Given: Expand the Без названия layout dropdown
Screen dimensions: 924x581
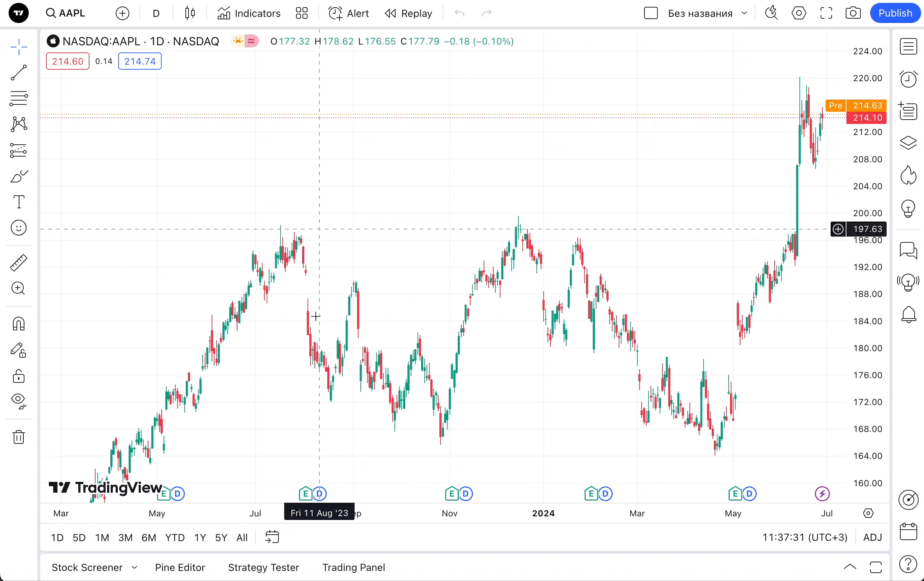Looking at the screenshot, I should pyautogui.click(x=744, y=13).
